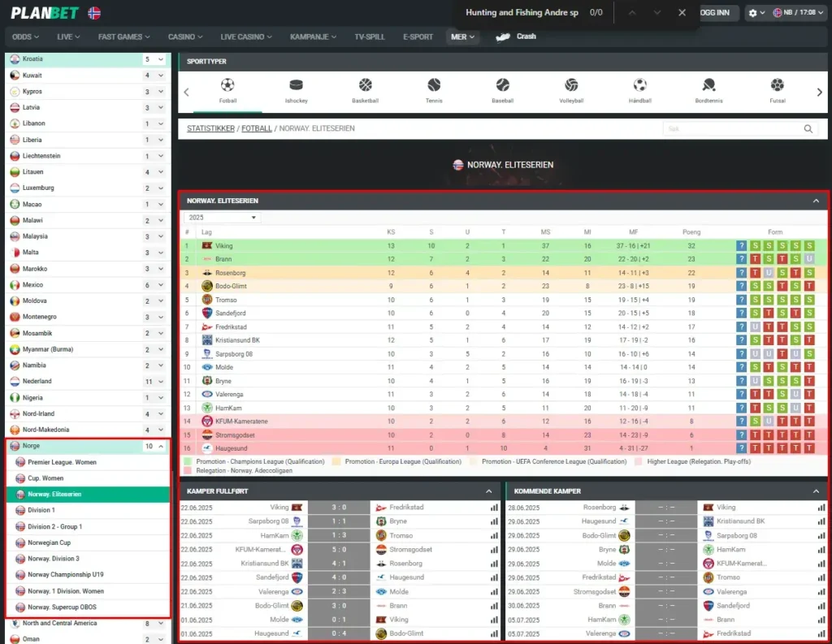832x644 pixels.
Task: Click the Stromsgodset team name in standings
Action: click(235, 435)
